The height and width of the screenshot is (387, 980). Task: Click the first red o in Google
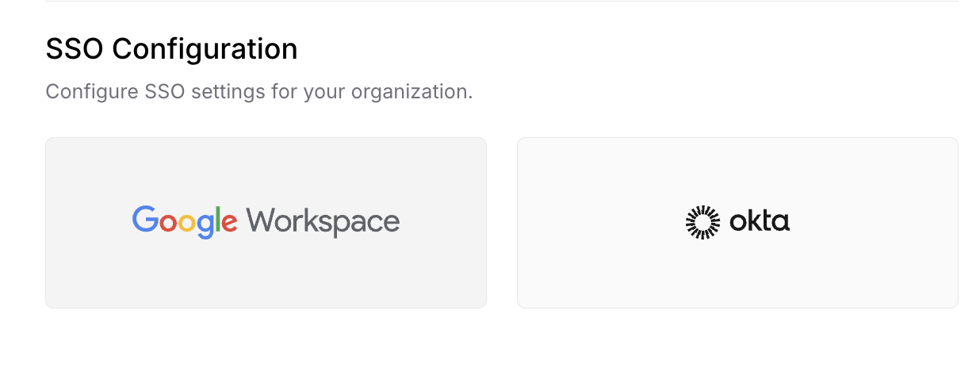[x=167, y=224]
